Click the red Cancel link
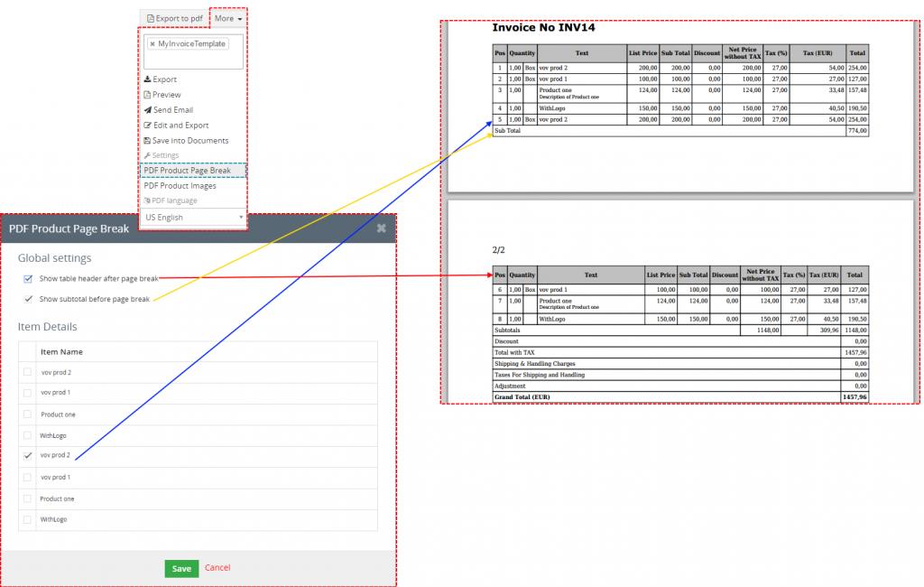This screenshot has height=587, width=924. (x=217, y=568)
